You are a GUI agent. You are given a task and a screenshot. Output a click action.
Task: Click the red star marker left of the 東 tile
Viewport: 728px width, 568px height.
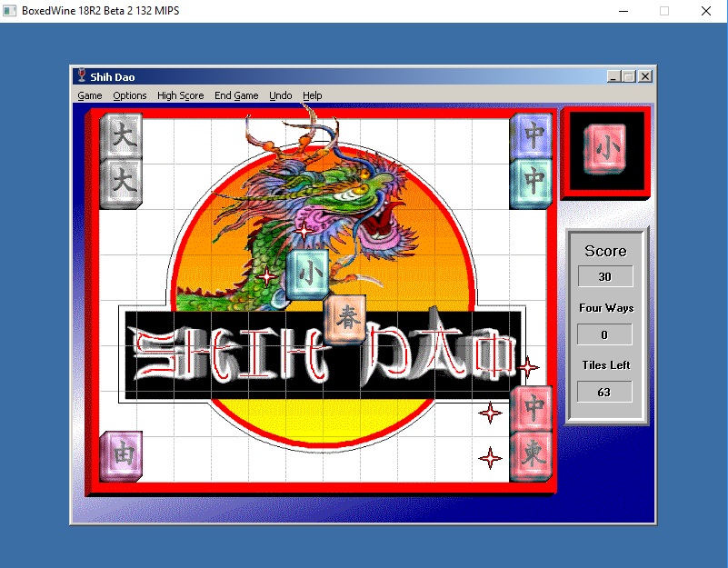(x=490, y=458)
